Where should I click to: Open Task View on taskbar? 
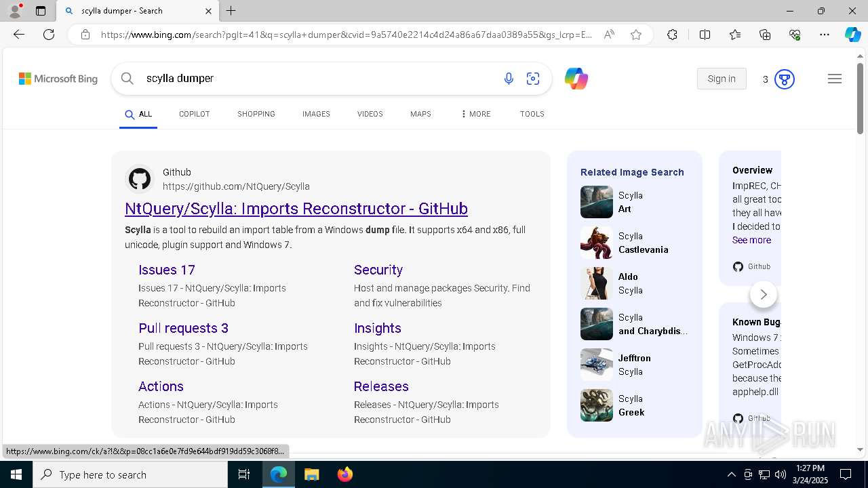[x=244, y=474]
